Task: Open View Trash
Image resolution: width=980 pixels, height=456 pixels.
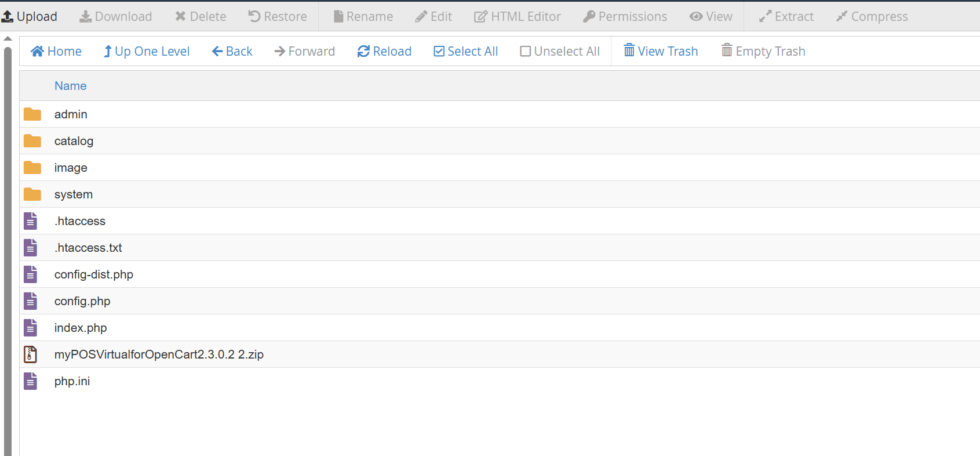Action: click(661, 52)
